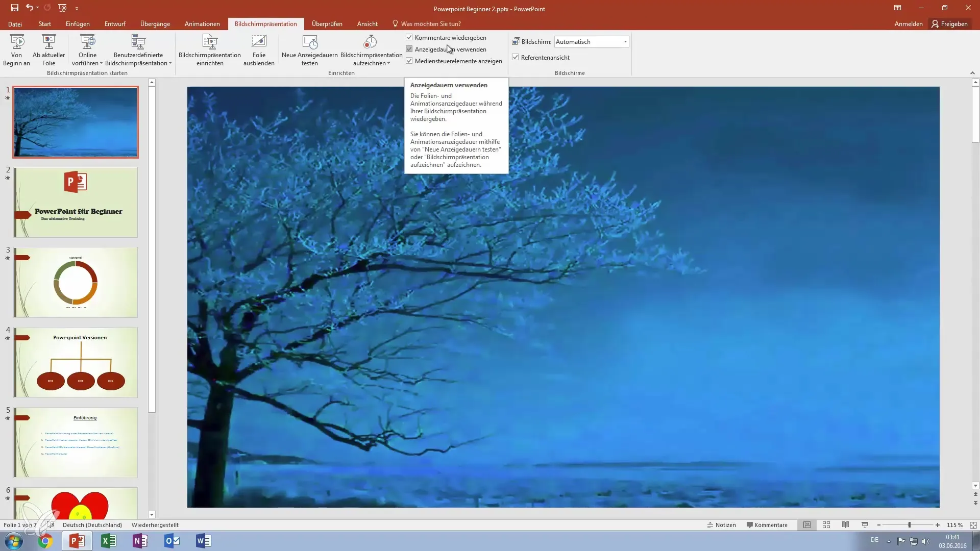Switch to the Entwurf tab
The width and height of the screenshot is (980, 551).
click(x=115, y=24)
